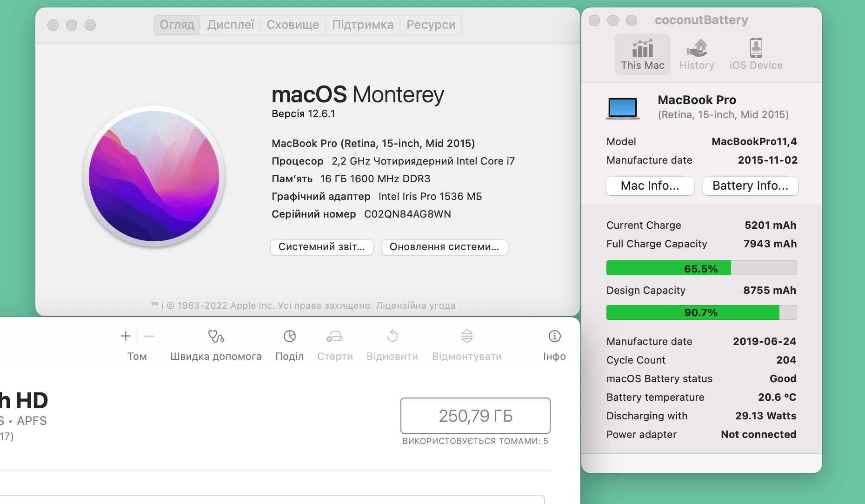Open Системний звіт... button
The width and height of the screenshot is (865, 504).
click(321, 247)
